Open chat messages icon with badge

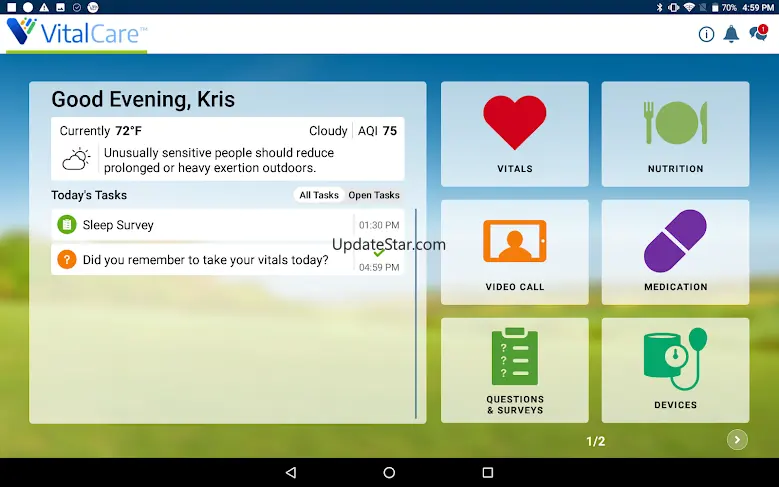tap(758, 34)
